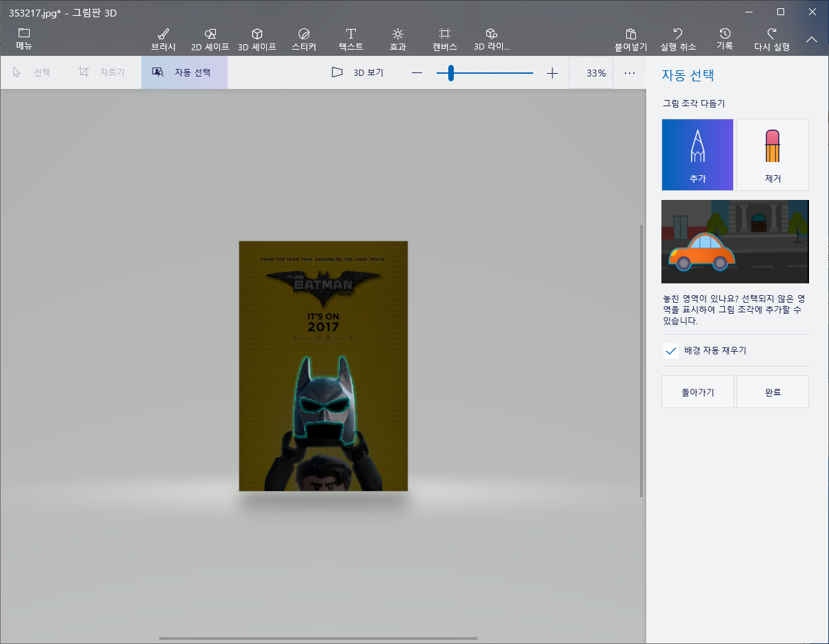Select the 브러시 brush tool
Image resolution: width=829 pixels, height=644 pixels.
coord(163,39)
